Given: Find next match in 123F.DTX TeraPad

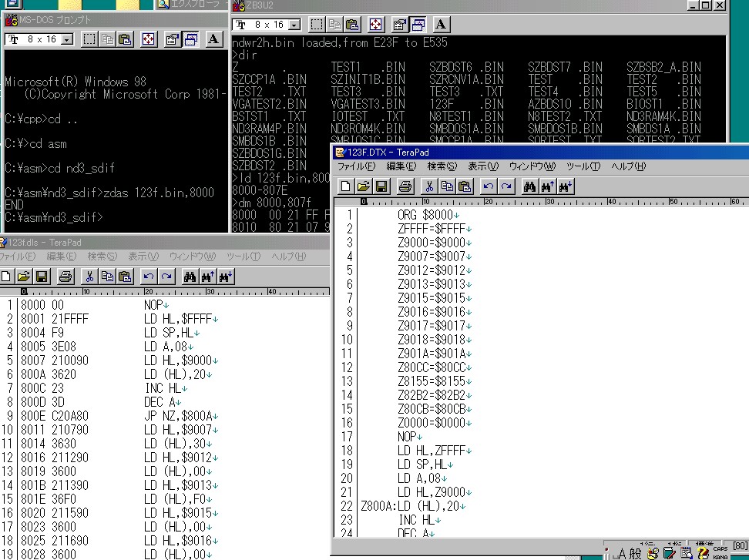Looking at the screenshot, I should click(x=566, y=186).
